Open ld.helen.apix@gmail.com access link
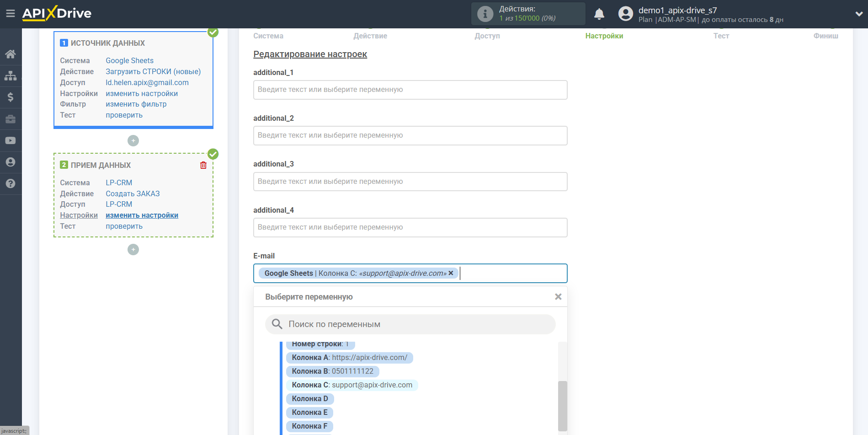Image resolution: width=868 pixels, height=435 pixels. (x=147, y=82)
